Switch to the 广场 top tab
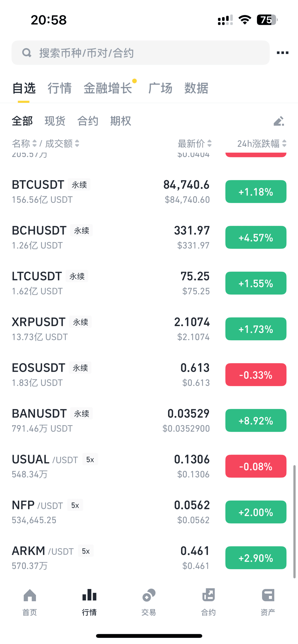298x644 pixels. (160, 88)
